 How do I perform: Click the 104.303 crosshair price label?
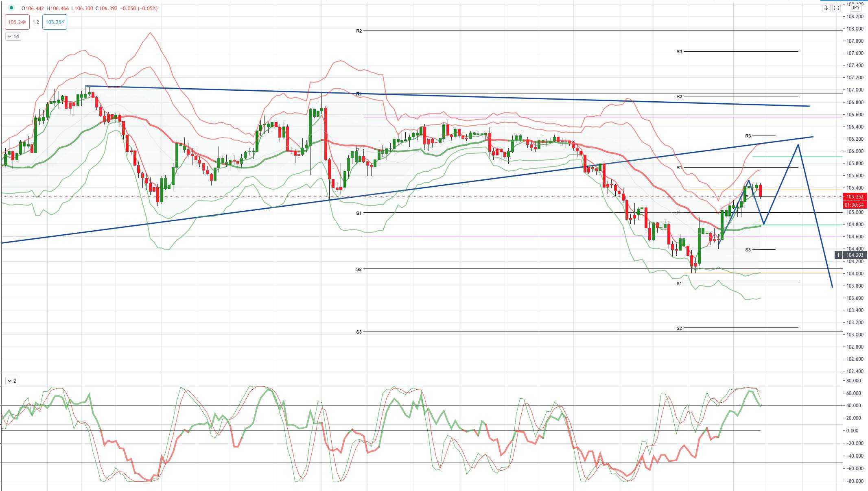point(855,255)
